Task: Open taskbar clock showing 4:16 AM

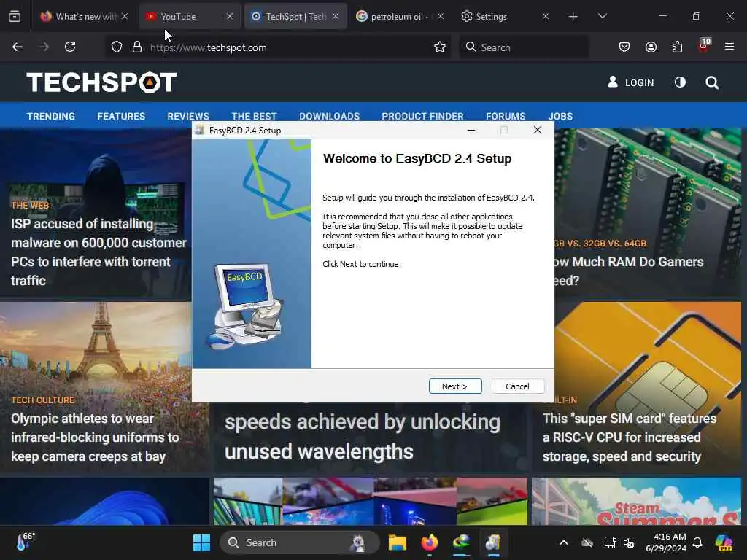Action: 666,542
